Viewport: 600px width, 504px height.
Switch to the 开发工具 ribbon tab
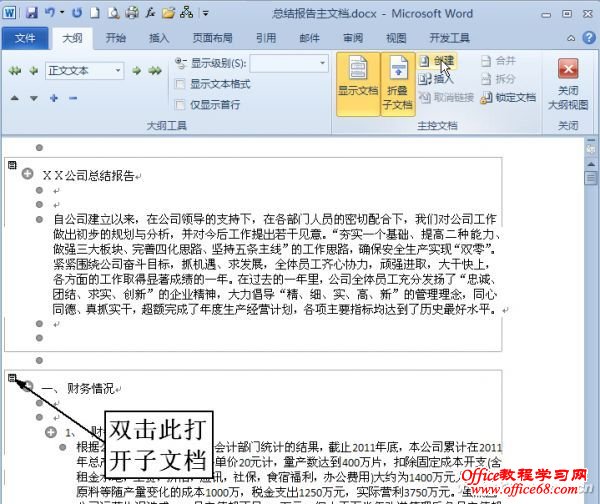pos(449,38)
